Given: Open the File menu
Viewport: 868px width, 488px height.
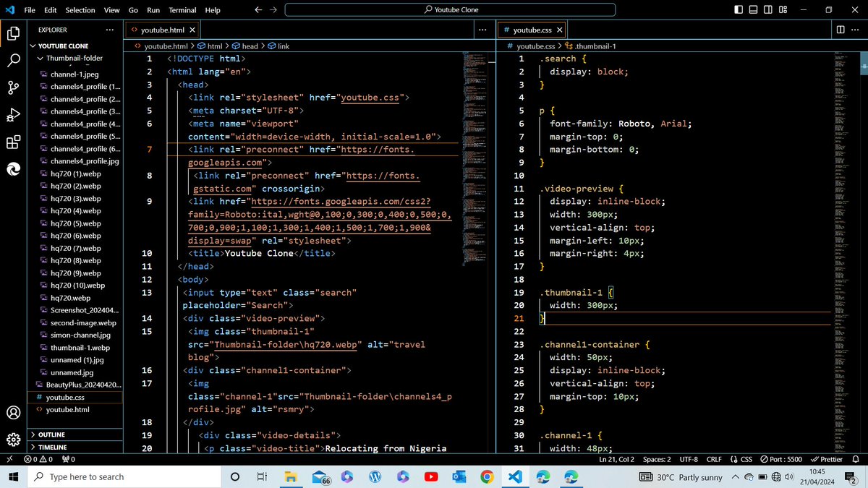Looking at the screenshot, I should click(30, 10).
